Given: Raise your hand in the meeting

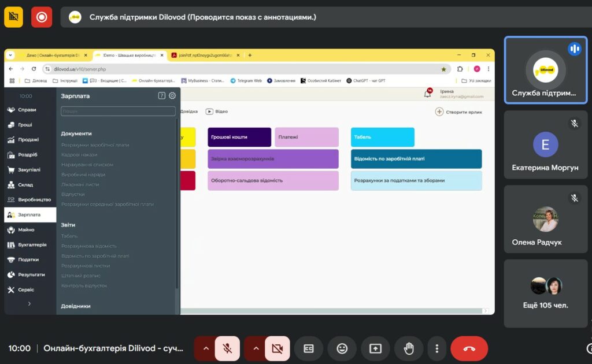Looking at the screenshot, I should [x=409, y=348].
